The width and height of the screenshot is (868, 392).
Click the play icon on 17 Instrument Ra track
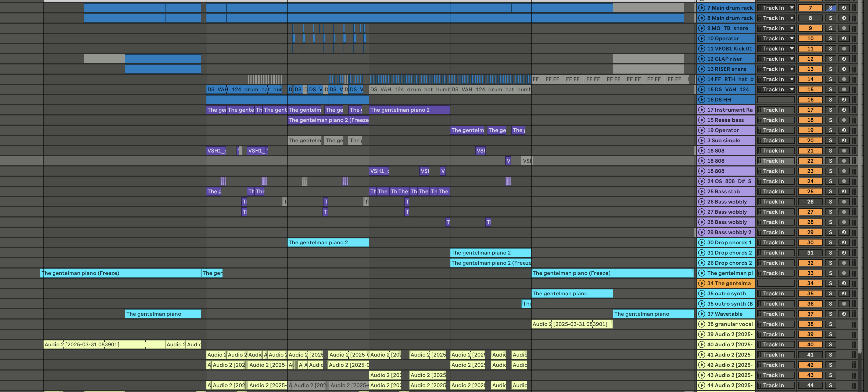coord(702,110)
